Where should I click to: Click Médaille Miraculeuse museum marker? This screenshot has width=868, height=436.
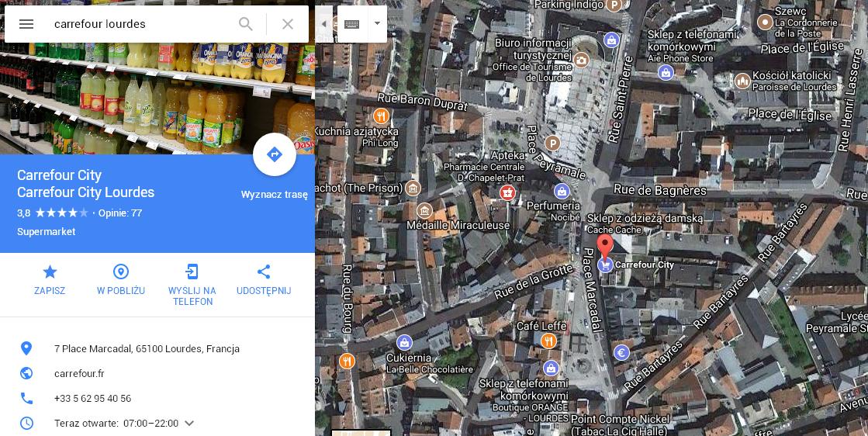(x=424, y=210)
